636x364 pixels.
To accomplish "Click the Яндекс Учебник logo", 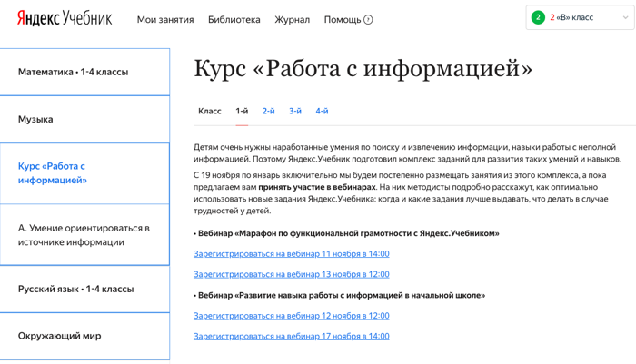I will [x=65, y=19].
